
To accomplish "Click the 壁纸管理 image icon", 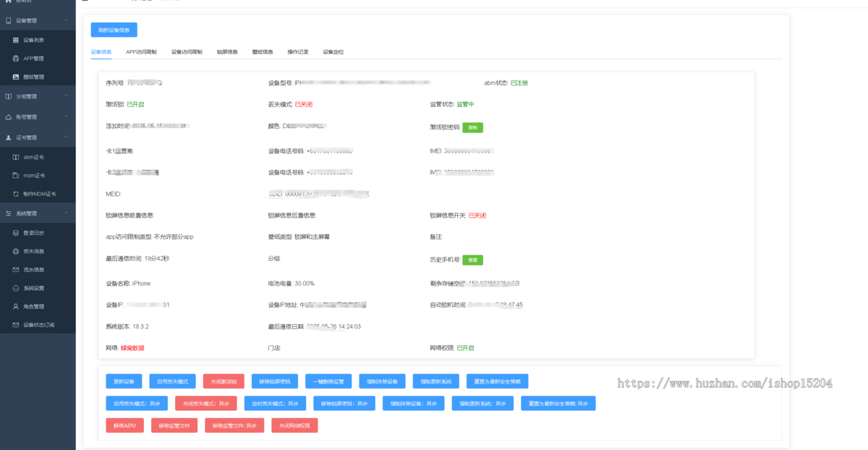I will (x=16, y=77).
